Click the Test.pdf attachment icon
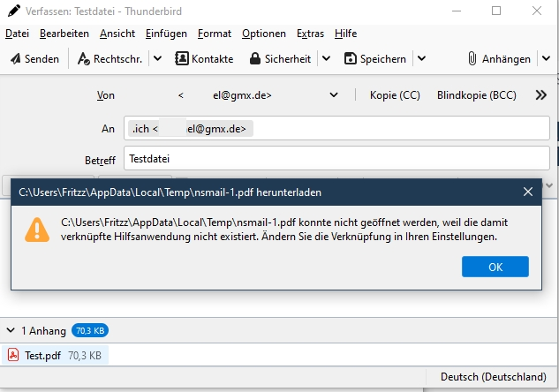Viewport: 559px width, 392px height. 13,355
